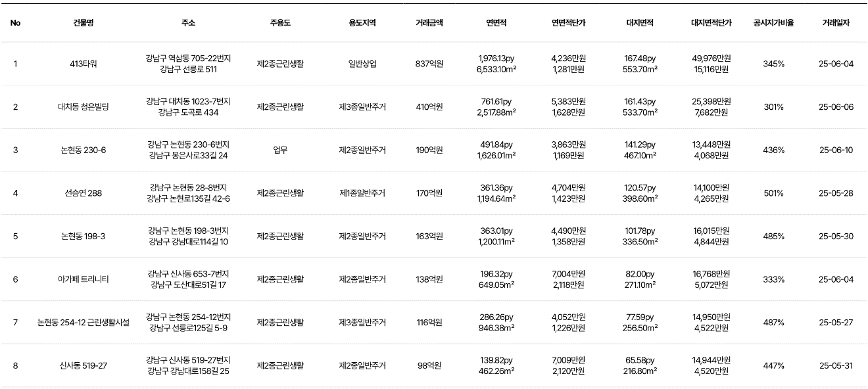This screenshot has width=868, height=389.
Task: Select the 25-06-10 transaction date cell
Action: click(836, 150)
